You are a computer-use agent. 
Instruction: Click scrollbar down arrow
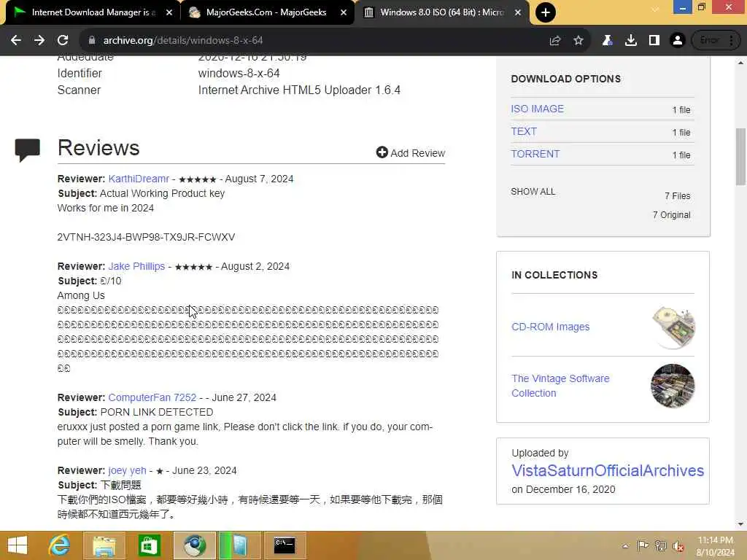point(740,524)
